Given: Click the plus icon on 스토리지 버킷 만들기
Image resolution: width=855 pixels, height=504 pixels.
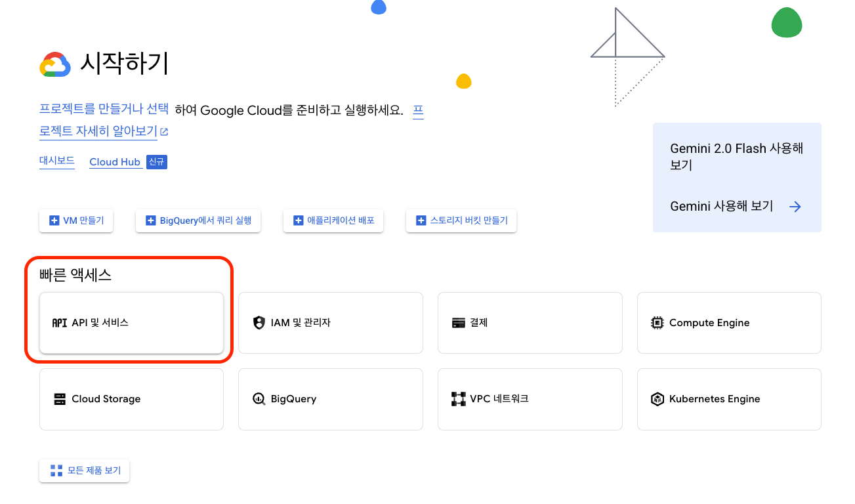Looking at the screenshot, I should click(x=421, y=220).
